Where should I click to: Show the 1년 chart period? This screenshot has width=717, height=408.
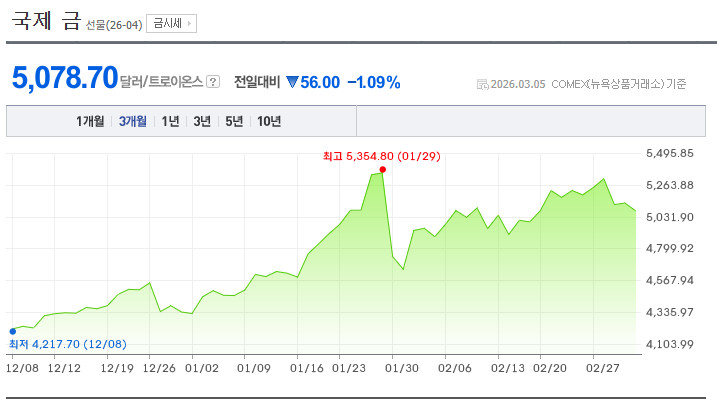[170, 122]
